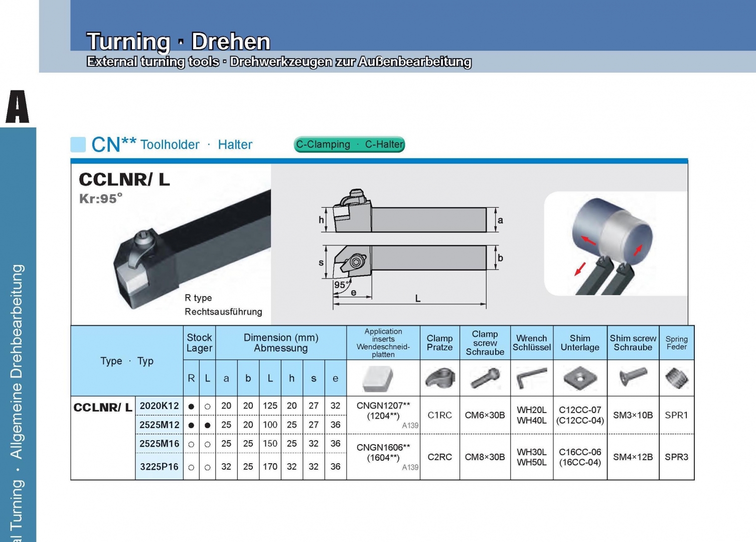Click the clamp screw icon
The width and height of the screenshot is (756, 542).
(485, 378)
